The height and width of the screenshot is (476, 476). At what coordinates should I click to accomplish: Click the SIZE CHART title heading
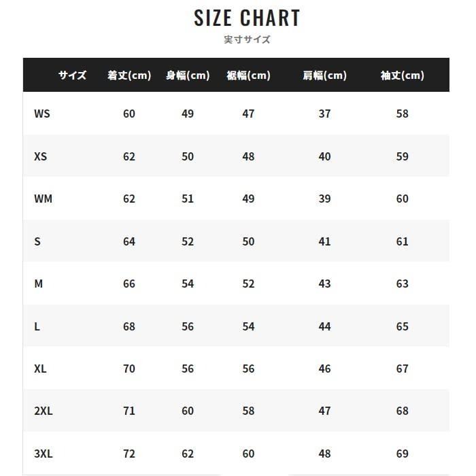click(x=247, y=18)
